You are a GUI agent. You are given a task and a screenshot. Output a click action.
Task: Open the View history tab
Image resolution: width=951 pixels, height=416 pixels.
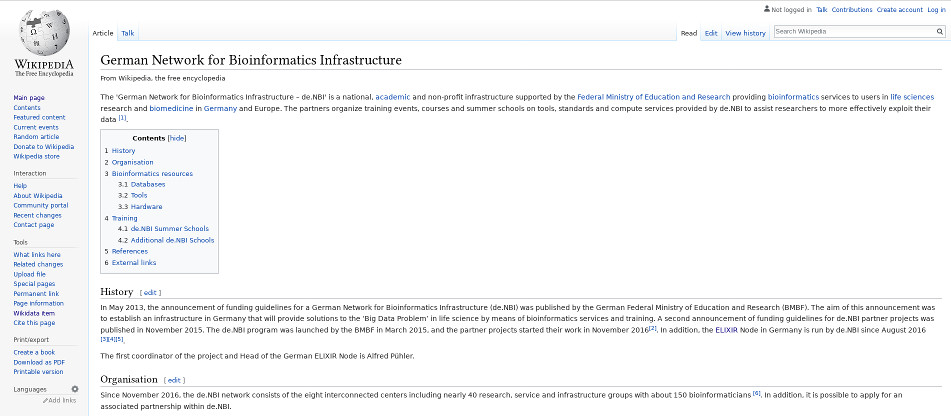tap(745, 33)
